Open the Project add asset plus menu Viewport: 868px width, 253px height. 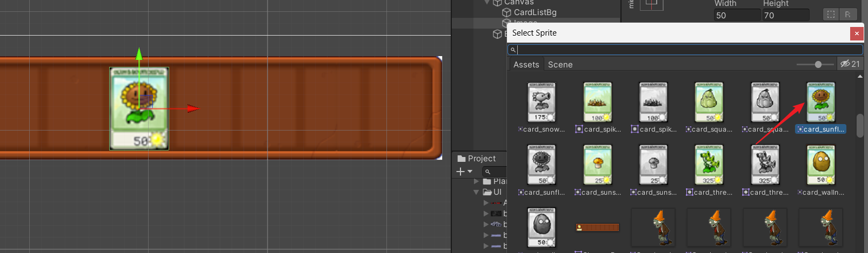464,172
